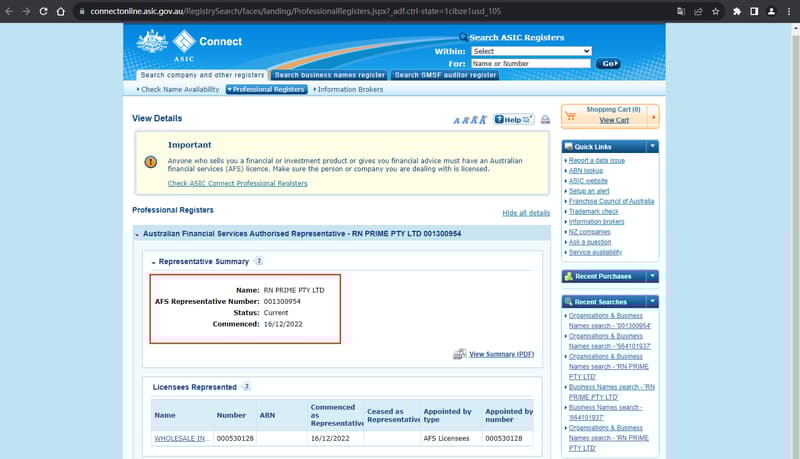Switch to Search company and other registers tab
Image resolution: width=800 pixels, height=459 pixels.
click(x=202, y=75)
